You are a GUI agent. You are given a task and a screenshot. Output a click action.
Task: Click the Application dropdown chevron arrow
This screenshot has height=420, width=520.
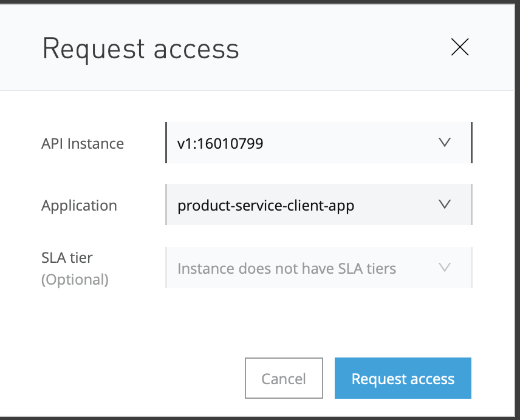tap(445, 205)
